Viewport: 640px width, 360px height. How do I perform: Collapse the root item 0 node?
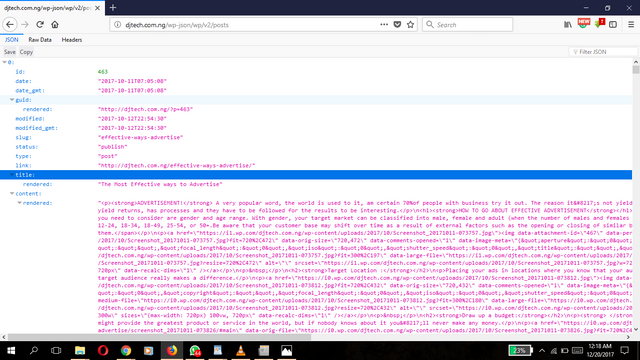point(4,62)
